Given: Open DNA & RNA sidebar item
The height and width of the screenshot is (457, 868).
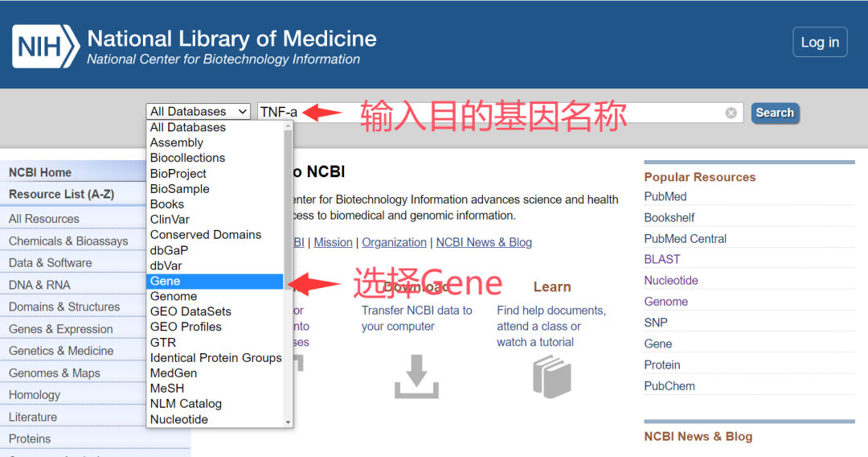Looking at the screenshot, I should (x=39, y=285).
